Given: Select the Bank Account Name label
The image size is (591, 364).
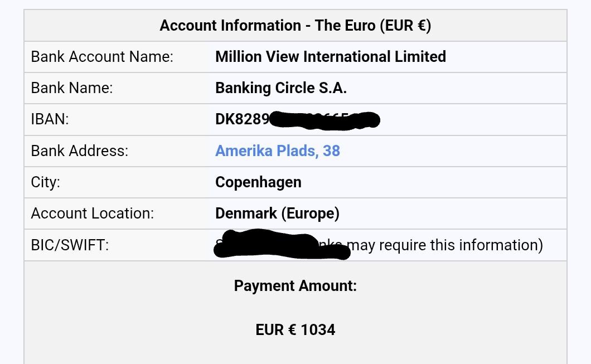Looking at the screenshot, I should [x=102, y=57].
